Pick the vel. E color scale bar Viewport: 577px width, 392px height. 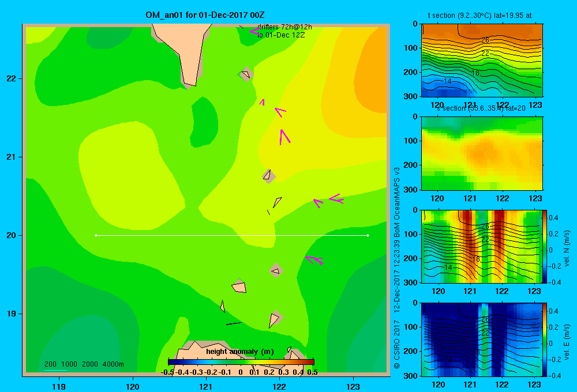[545, 340]
